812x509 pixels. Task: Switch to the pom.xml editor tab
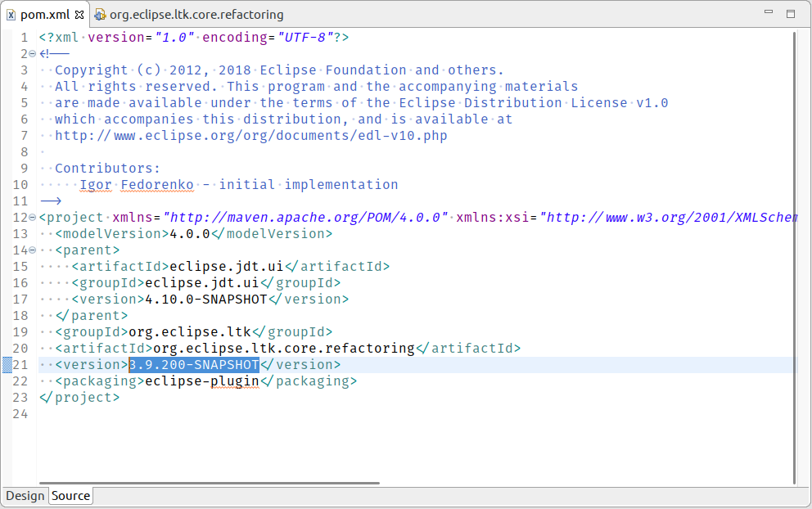pos(44,15)
